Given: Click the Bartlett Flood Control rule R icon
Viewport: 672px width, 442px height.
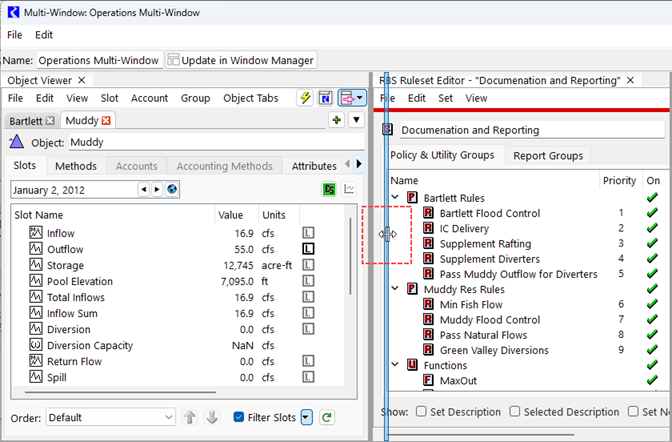Looking at the screenshot, I should pos(428,213).
